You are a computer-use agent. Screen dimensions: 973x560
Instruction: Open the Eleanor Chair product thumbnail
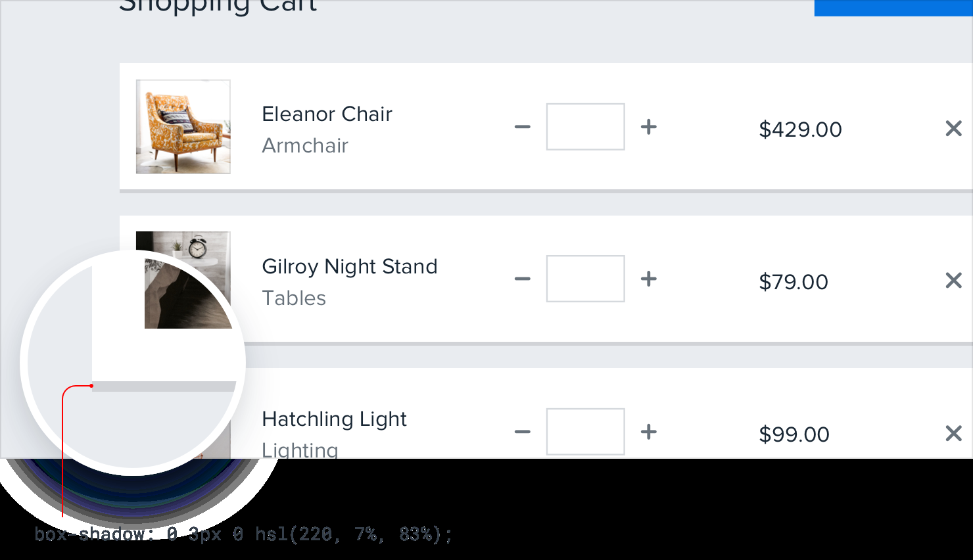click(x=183, y=127)
